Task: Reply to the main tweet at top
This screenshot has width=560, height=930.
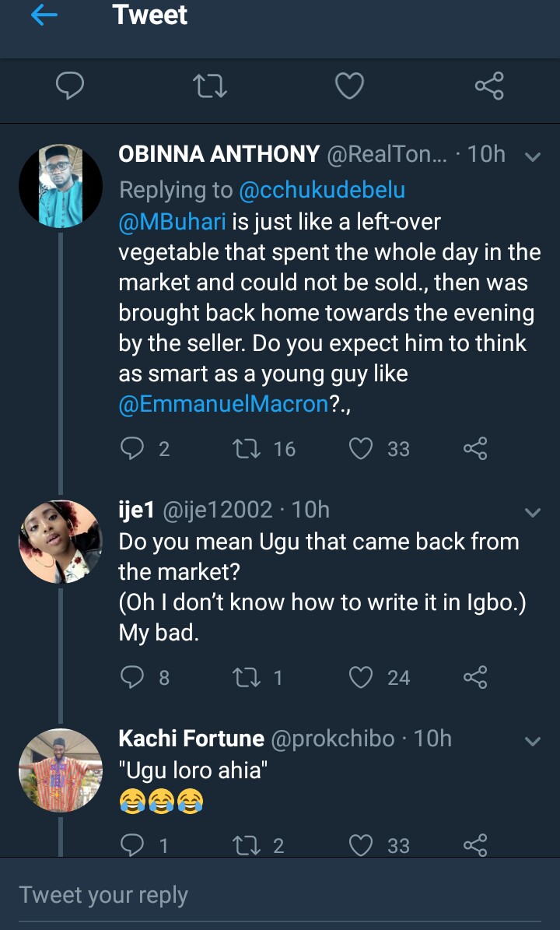Action: [x=70, y=86]
